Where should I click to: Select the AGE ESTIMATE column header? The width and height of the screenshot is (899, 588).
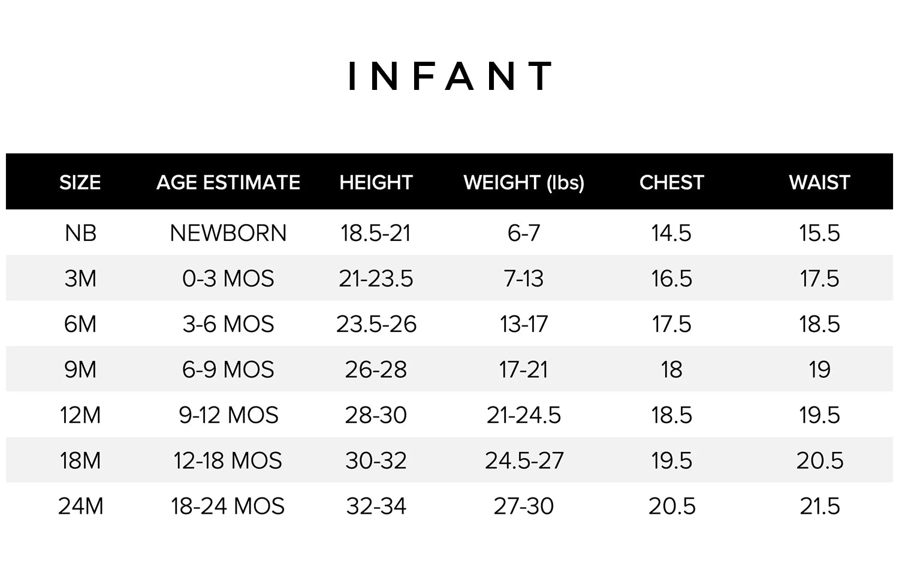point(228,182)
